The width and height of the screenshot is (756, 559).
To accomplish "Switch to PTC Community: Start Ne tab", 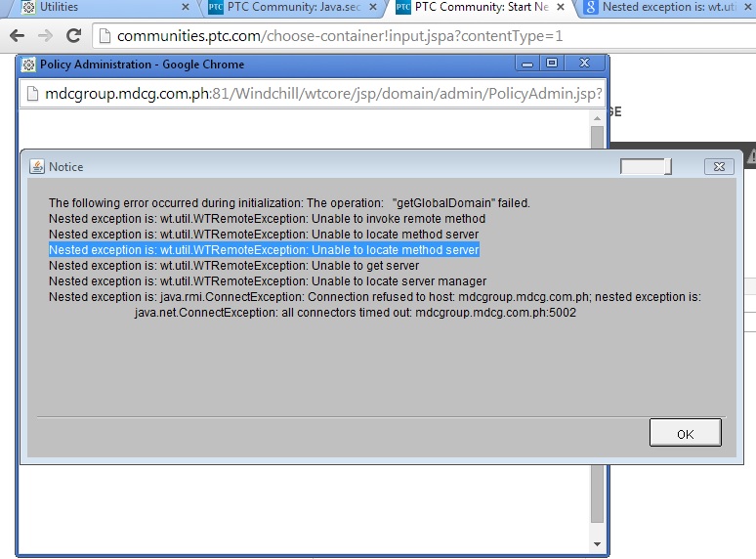I will click(x=480, y=7).
